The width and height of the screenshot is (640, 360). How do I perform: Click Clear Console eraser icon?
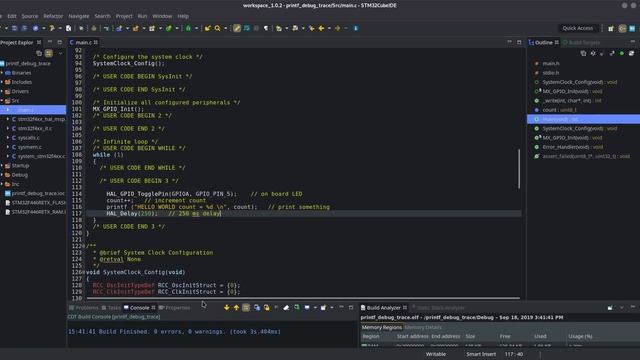tap(286, 307)
